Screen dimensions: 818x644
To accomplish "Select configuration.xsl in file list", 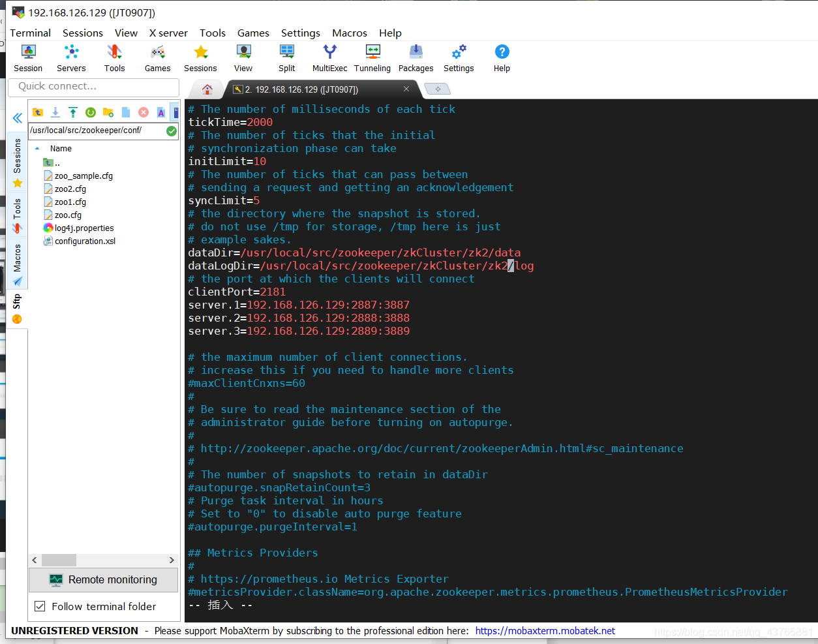I will click(x=80, y=241).
